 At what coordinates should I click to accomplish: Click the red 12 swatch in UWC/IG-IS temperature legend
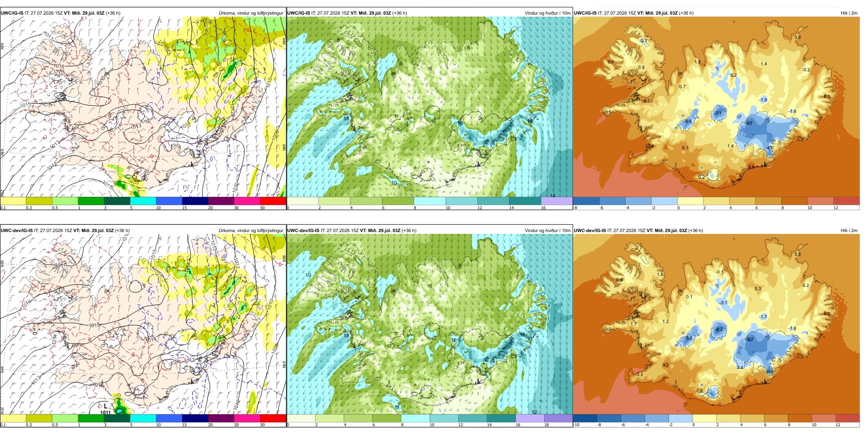point(847,201)
